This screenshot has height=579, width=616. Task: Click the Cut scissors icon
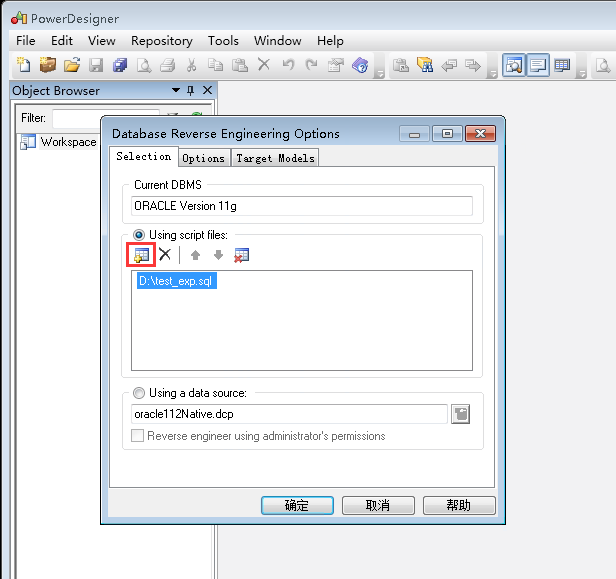click(x=192, y=65)
